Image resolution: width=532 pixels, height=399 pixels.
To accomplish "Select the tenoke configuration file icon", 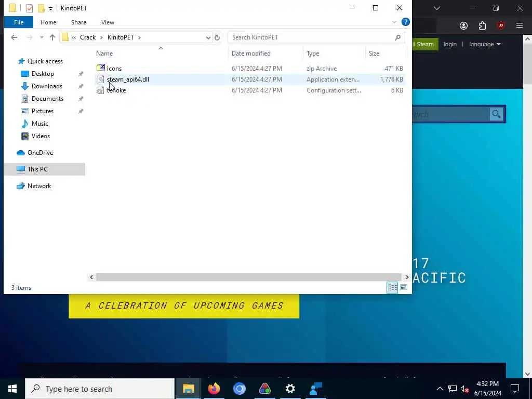I will (x=100, y=90).
